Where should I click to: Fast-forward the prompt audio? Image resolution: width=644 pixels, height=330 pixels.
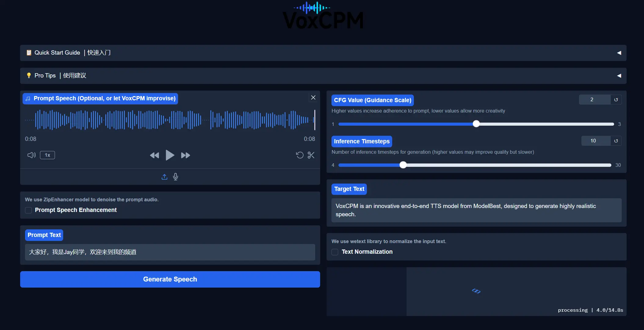tap(185, 155)
